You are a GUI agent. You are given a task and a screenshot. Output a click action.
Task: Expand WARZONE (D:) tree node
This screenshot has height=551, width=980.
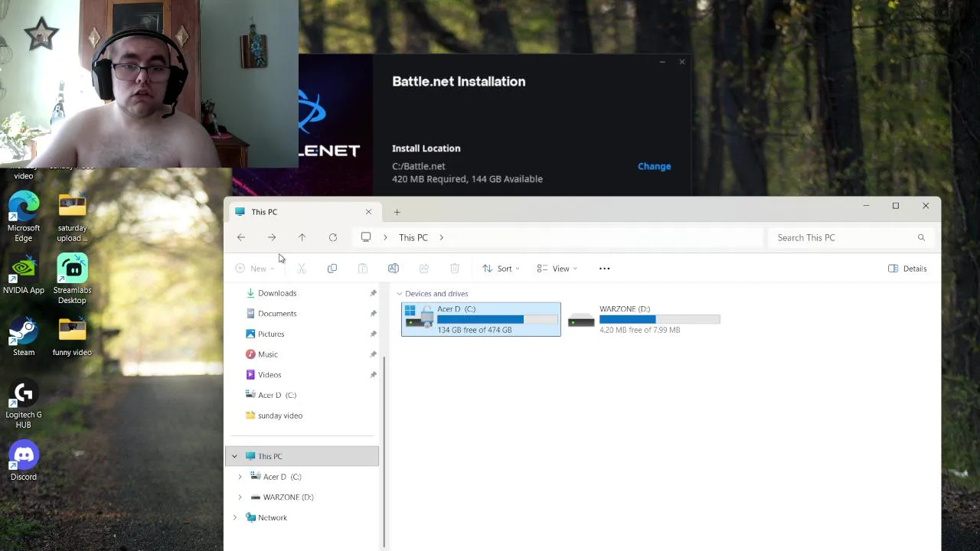click(240, 497)
